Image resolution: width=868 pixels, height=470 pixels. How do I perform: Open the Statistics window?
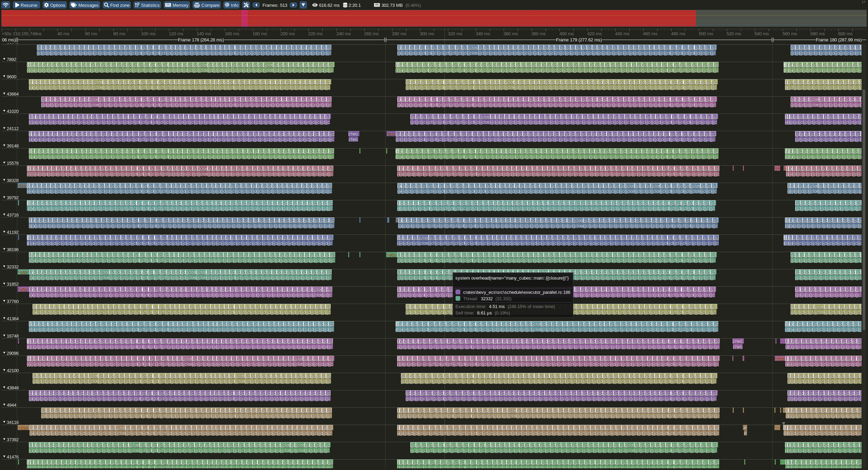tap(147, 5)
